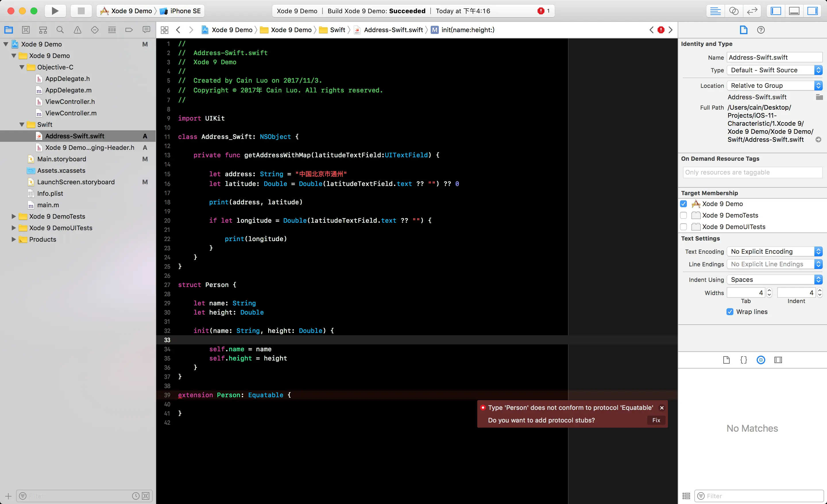Select ViewController.m in navigator
This screenshot has width=827, height=504.
pyautogui.click(x=70, y=113)
